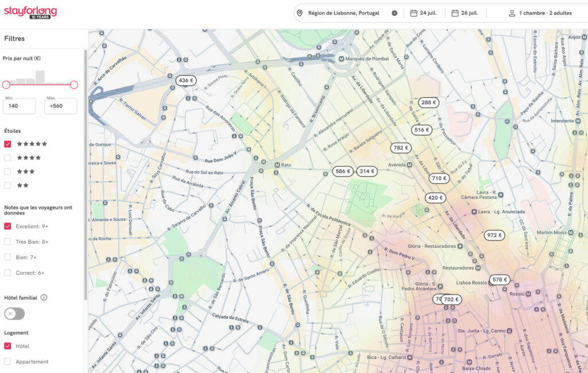Viewport: 588px width, 373px height.
Task: Click the Rossio metro station icon
Action: point(528,294)
